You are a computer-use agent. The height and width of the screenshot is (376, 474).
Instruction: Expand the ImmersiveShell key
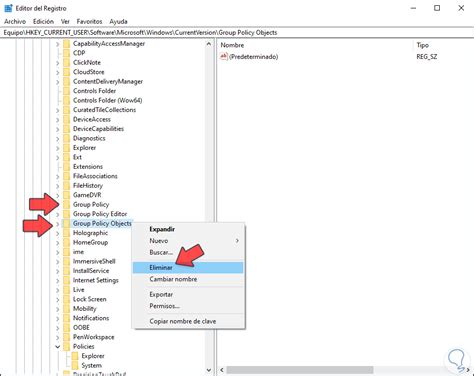(x=57, y=262)
